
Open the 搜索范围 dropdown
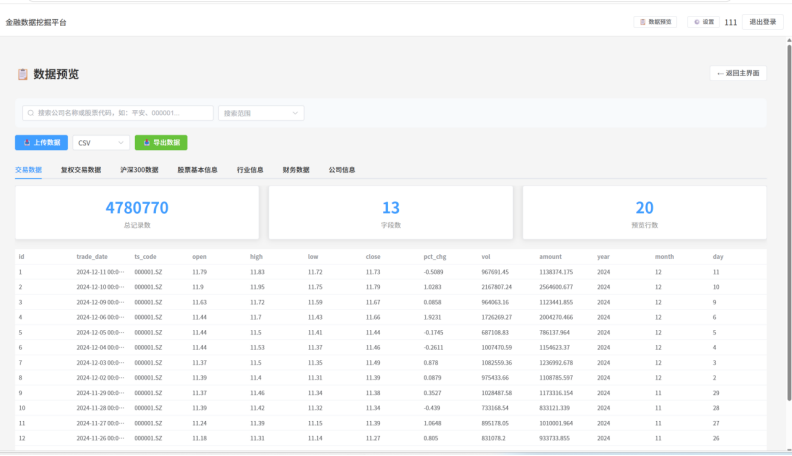pos(261,113)
